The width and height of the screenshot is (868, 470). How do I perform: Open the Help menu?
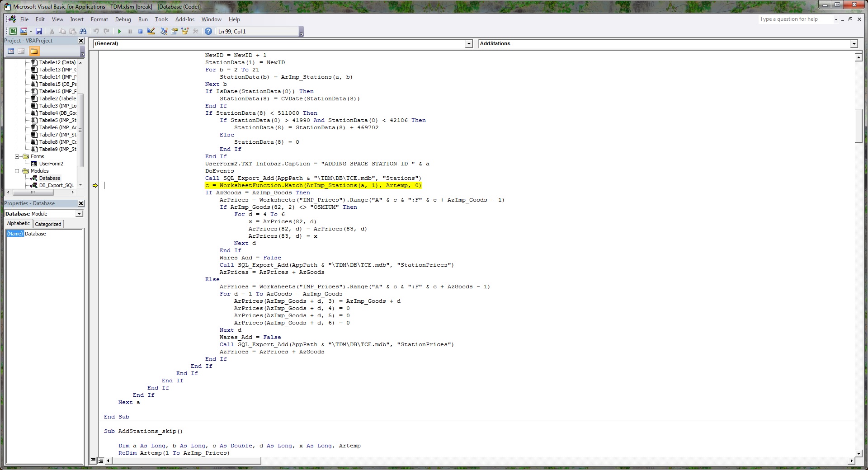pos(234,19)
